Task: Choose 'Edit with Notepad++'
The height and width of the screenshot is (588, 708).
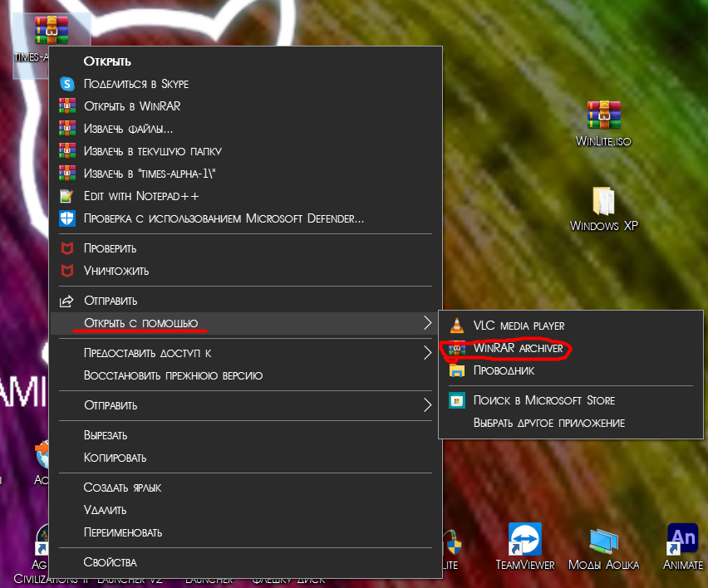Action: 246,196
